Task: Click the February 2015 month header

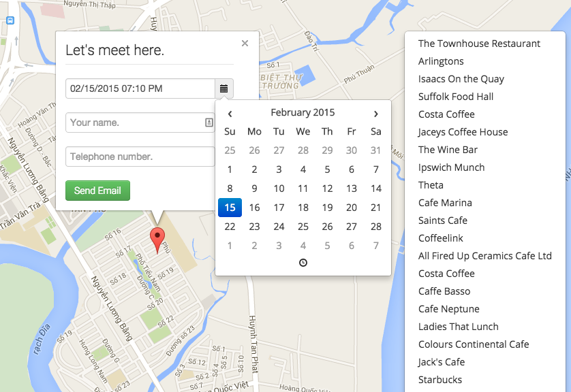Action: (x=303, y=113)
